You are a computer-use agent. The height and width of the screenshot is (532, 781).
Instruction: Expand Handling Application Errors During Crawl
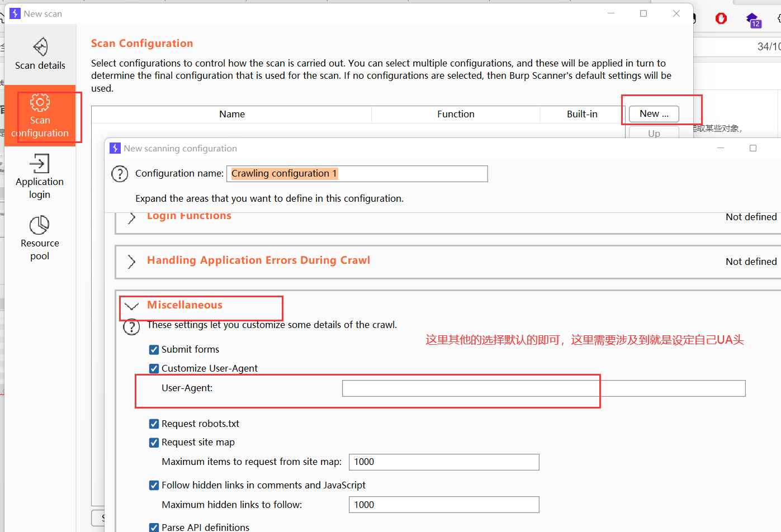(x=131, y=262)
